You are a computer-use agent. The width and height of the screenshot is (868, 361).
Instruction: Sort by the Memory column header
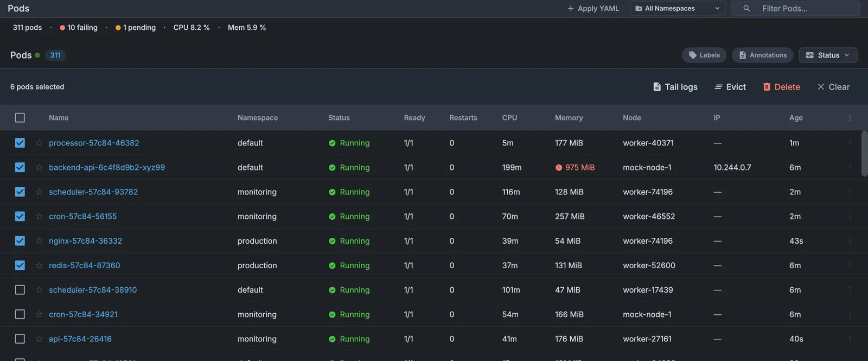(x=569, y=118)
